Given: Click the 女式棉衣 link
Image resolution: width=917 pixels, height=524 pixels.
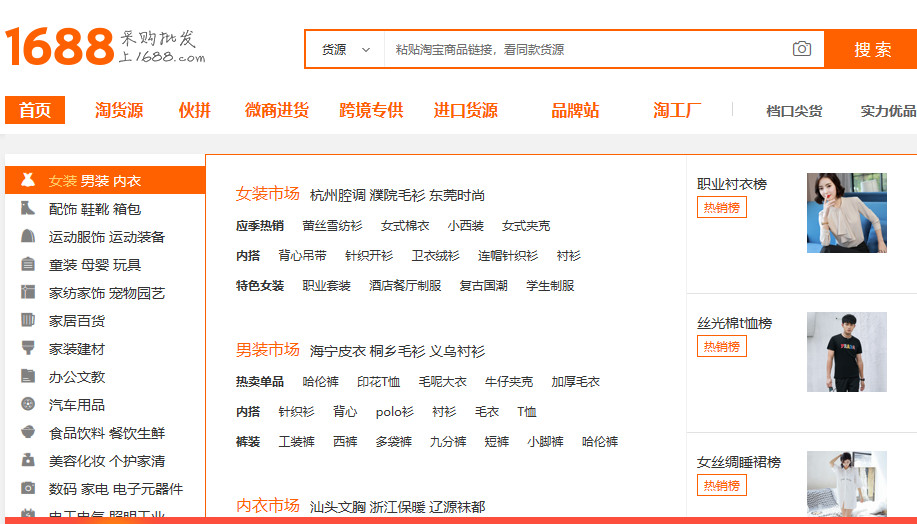Looking at the screenshot, I should coord(405,226).
